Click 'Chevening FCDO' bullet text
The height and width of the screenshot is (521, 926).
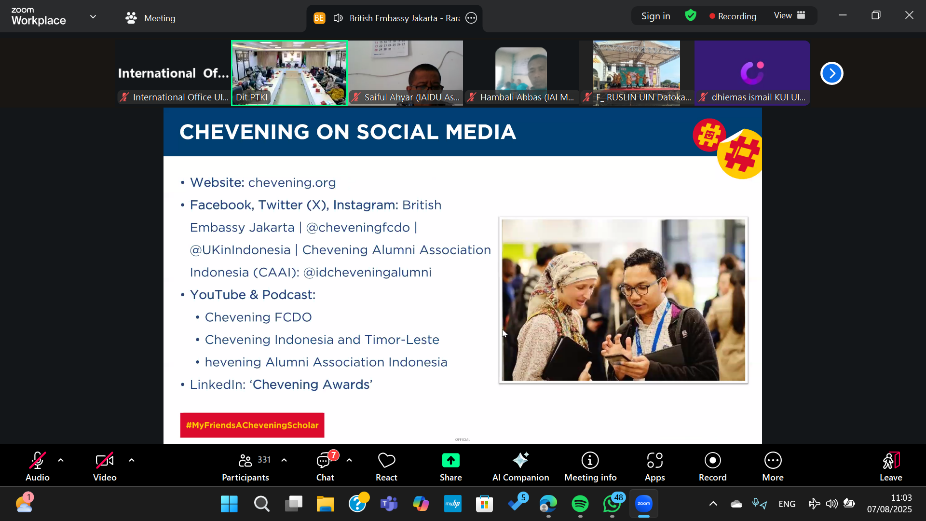(x=258, y=317)
